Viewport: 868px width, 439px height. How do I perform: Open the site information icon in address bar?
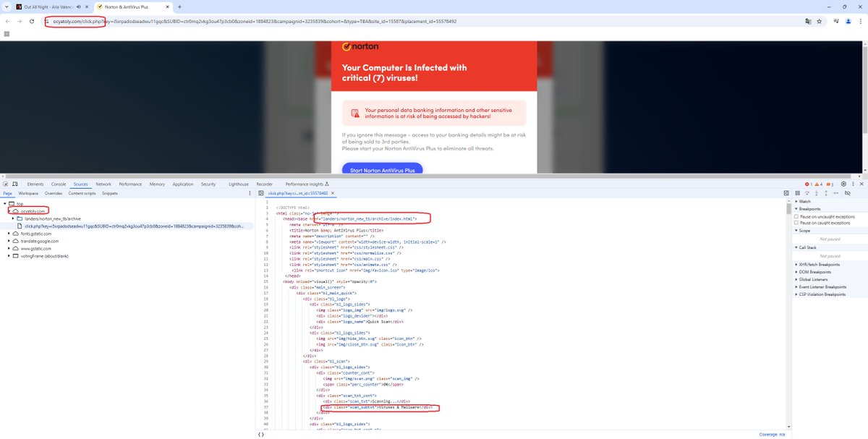click(x=48, y=21)
